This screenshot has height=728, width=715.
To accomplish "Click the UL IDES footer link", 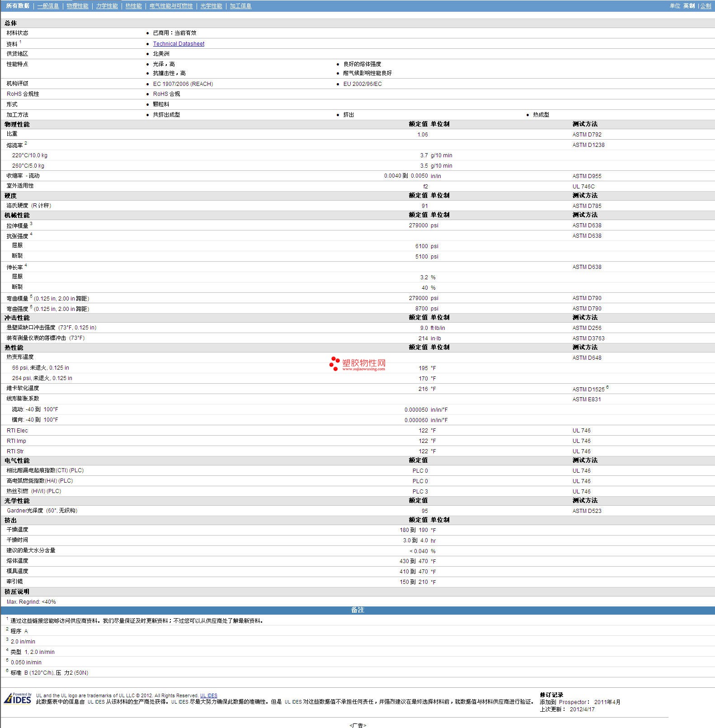I will [209, 695].
